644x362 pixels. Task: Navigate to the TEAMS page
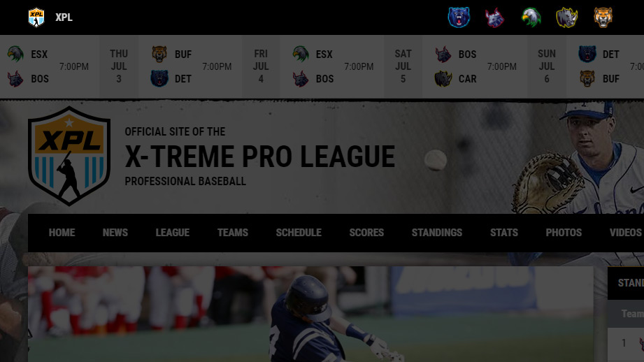point(232,233)
